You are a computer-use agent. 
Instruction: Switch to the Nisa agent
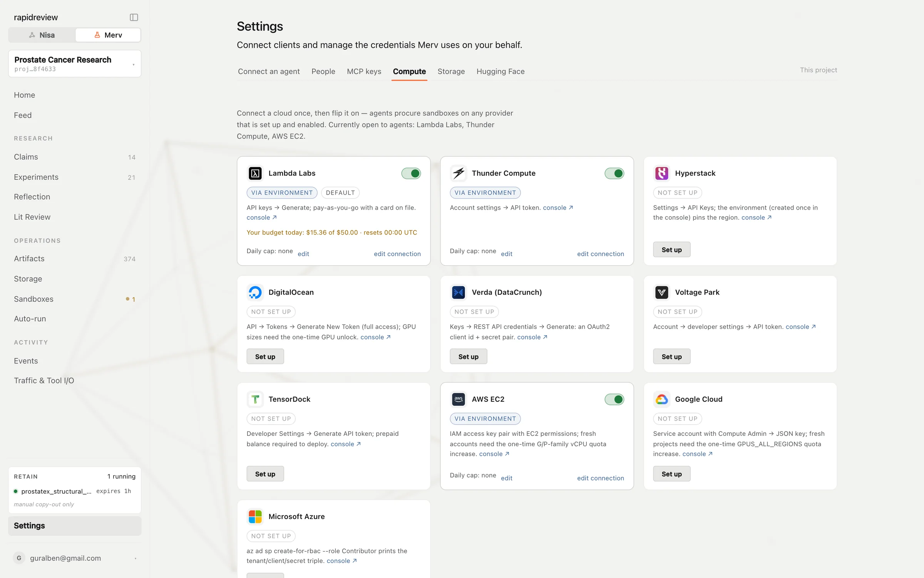click(42, 35)
